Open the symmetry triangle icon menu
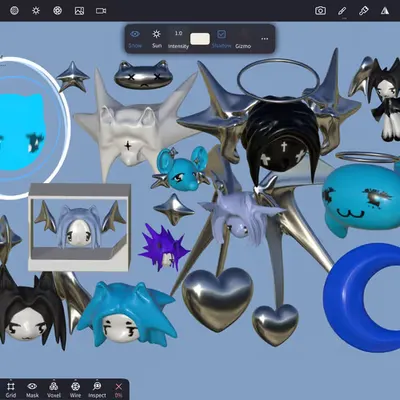400x400 pixels. pos(385,11)
